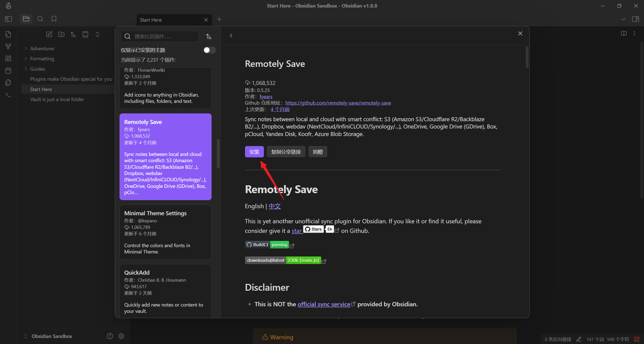
Task: Change file explorer sort order icon
Action: coord(73,34)
